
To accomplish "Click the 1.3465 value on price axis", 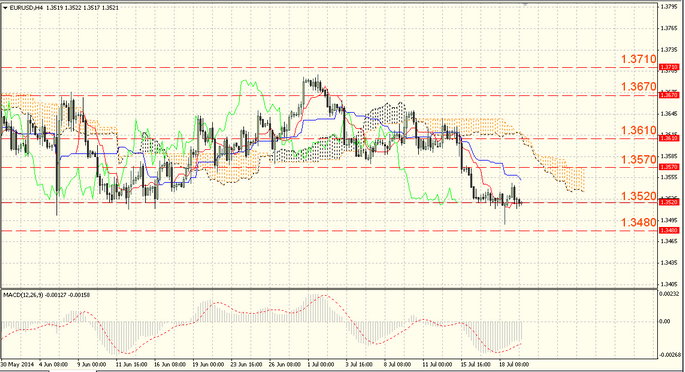I will tap(669, 241).
